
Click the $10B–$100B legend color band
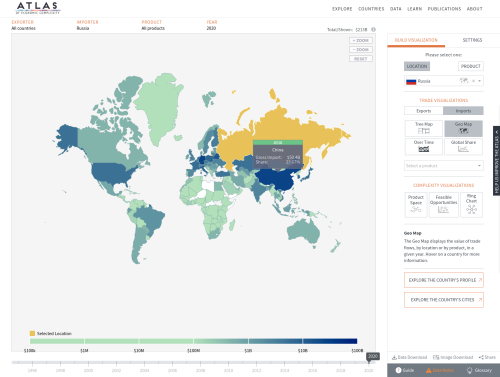click(x=330, y=341)
